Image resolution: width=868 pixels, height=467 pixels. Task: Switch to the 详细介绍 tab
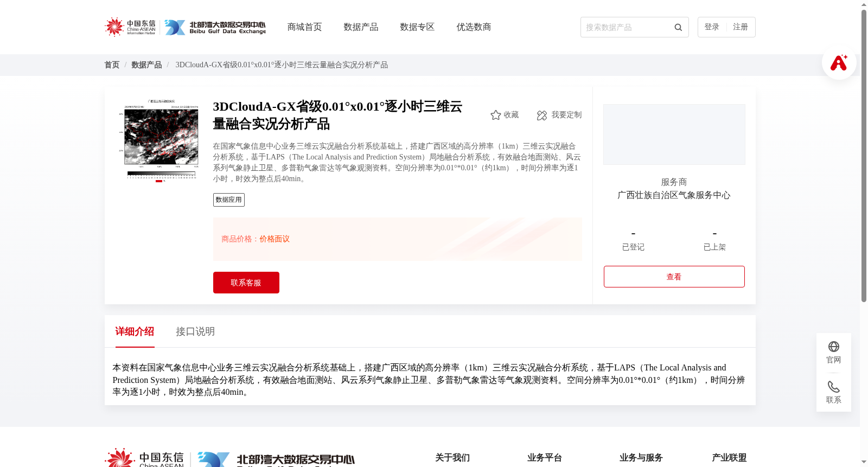[x=135, y=331]
